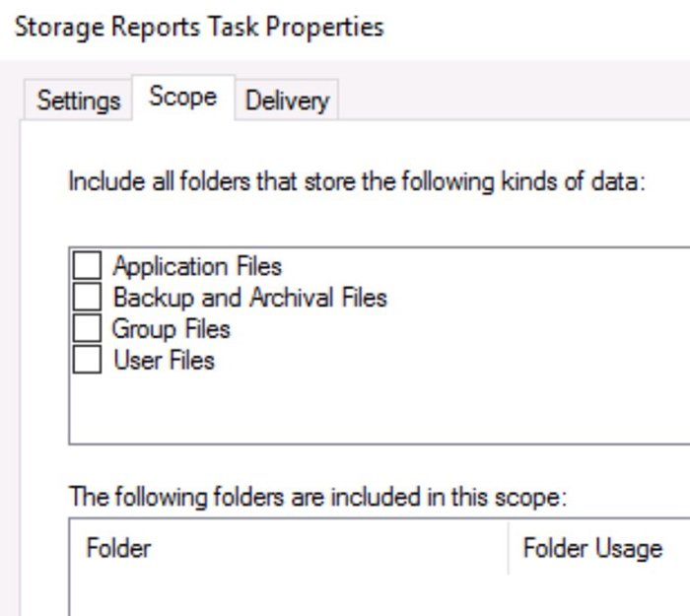Switch to the Settings tab
The width and height of the screenshot is (690, 616).
click(x=79, y=101)
